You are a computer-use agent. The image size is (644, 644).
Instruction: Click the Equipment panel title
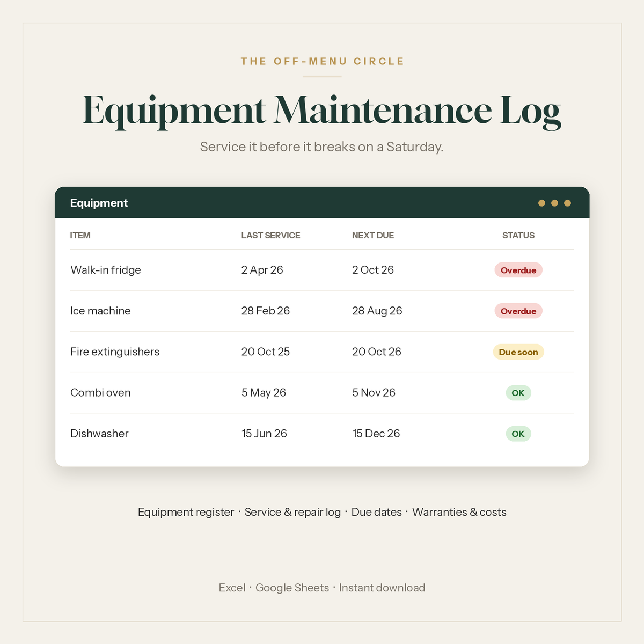[99, 203]
